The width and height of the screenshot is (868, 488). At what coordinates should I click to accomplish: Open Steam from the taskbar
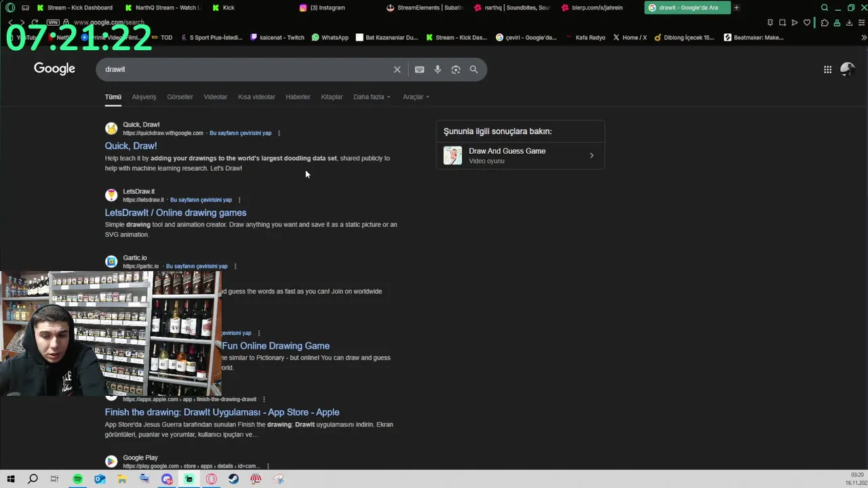point(233,479)
